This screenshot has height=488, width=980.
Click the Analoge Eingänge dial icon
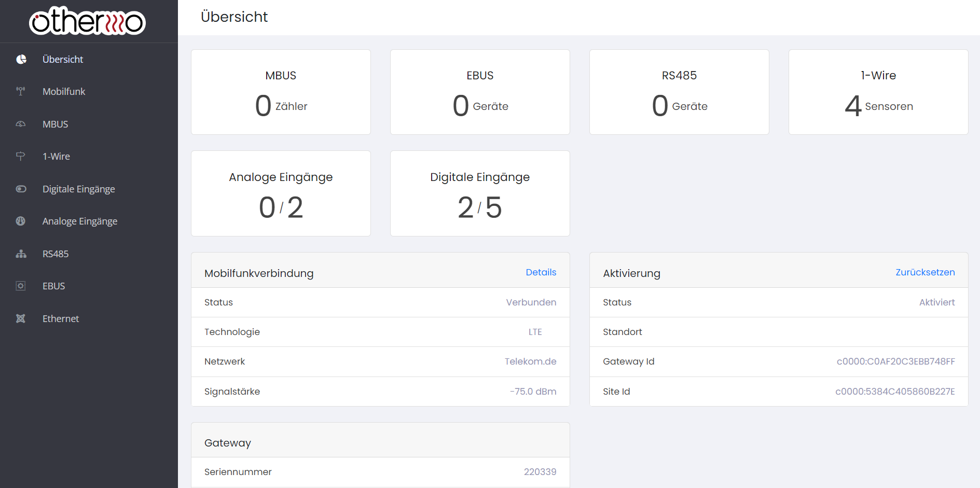21,221
